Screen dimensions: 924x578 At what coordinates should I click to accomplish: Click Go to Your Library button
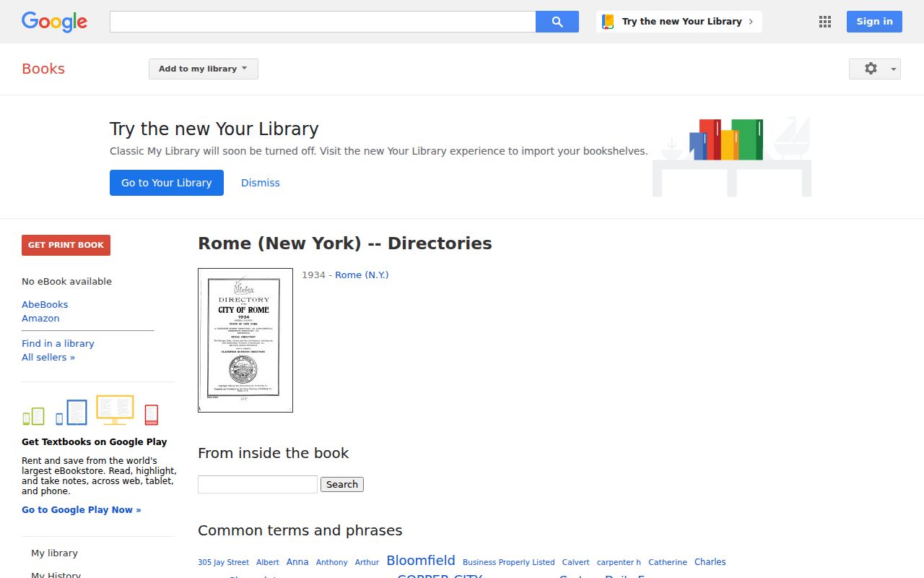[167, 183]
